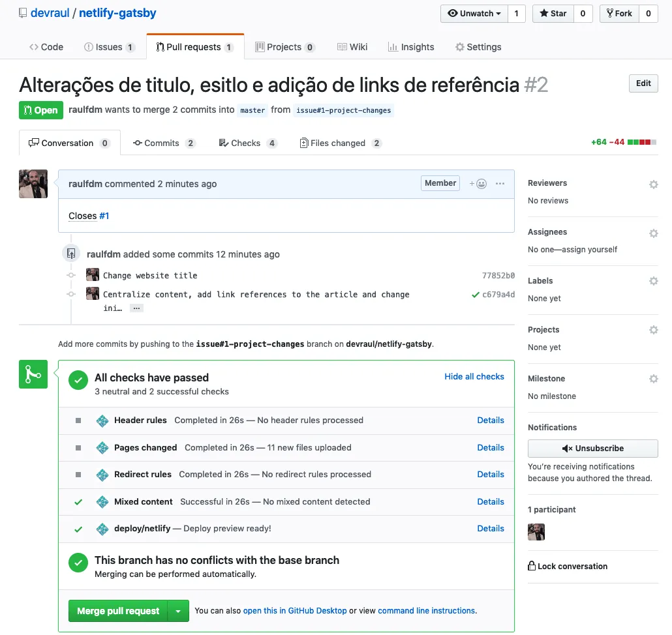Lock the conversation
Viewport: 672px width, 635px height.
click(x=568, y=566)
